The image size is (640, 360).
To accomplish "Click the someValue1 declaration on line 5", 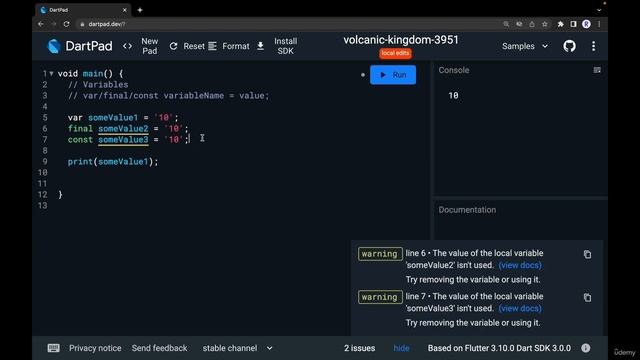I will [x=113, y=118].
